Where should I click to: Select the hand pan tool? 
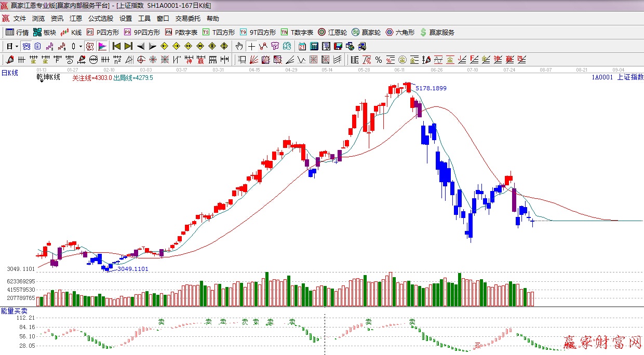tap(239, 46)
